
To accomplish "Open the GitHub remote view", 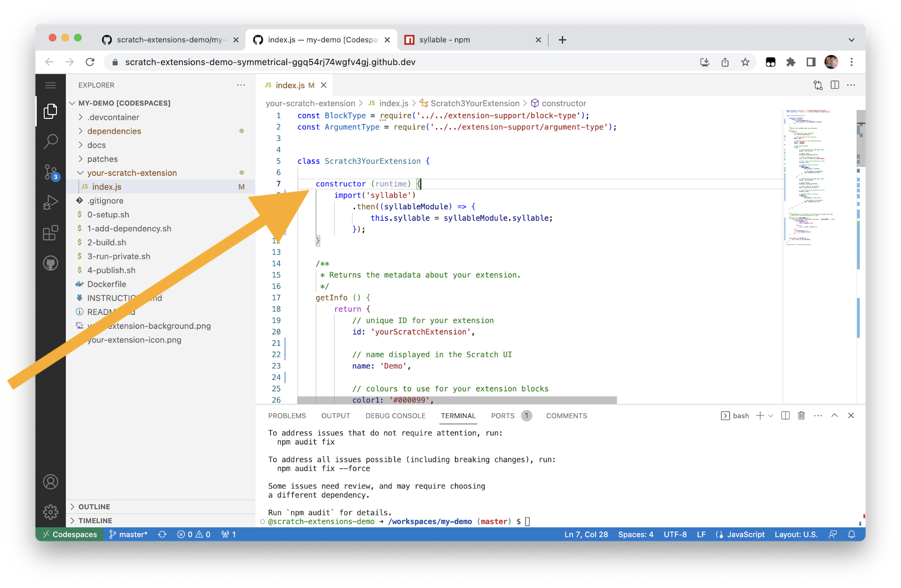I will click(x=50, y=263).
